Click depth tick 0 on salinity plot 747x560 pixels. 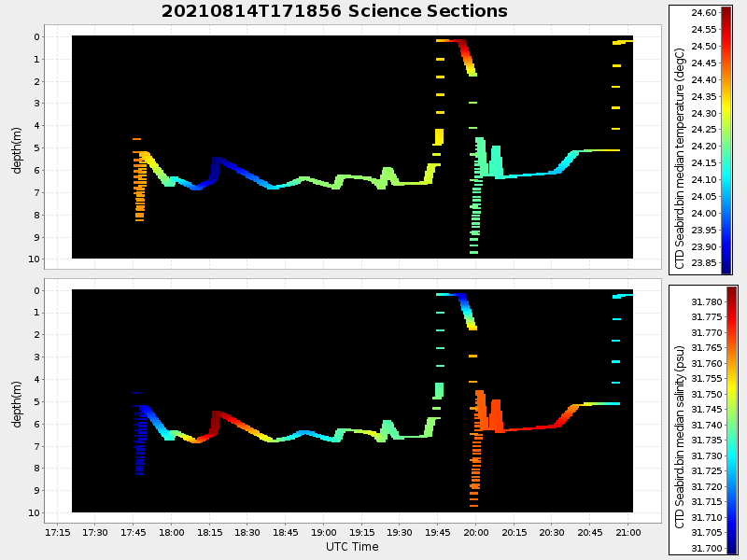click(x=36, y=290)
